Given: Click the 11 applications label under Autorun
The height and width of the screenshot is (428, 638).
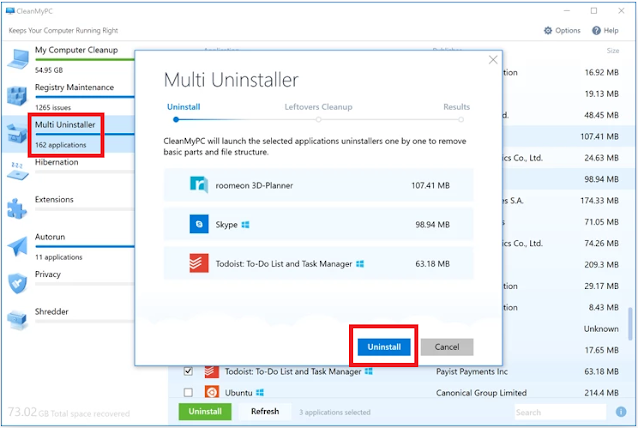Looking at the screenshot, I should coord(59,257).
